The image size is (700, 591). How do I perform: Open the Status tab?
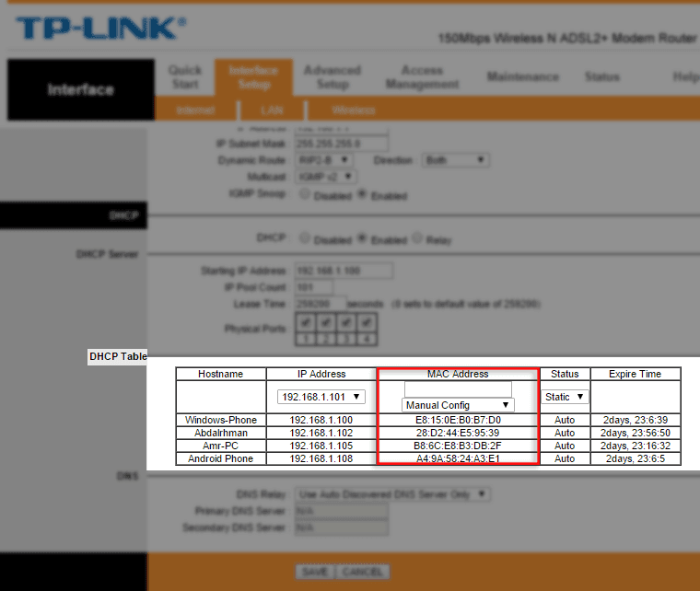coord(602,76)
